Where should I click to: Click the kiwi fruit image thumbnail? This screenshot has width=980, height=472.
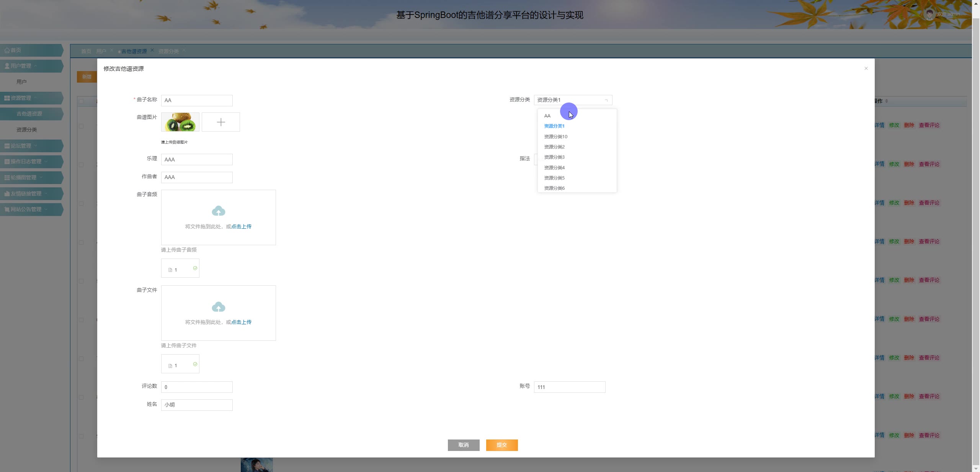pyautogui.click(x=180, y=122)
